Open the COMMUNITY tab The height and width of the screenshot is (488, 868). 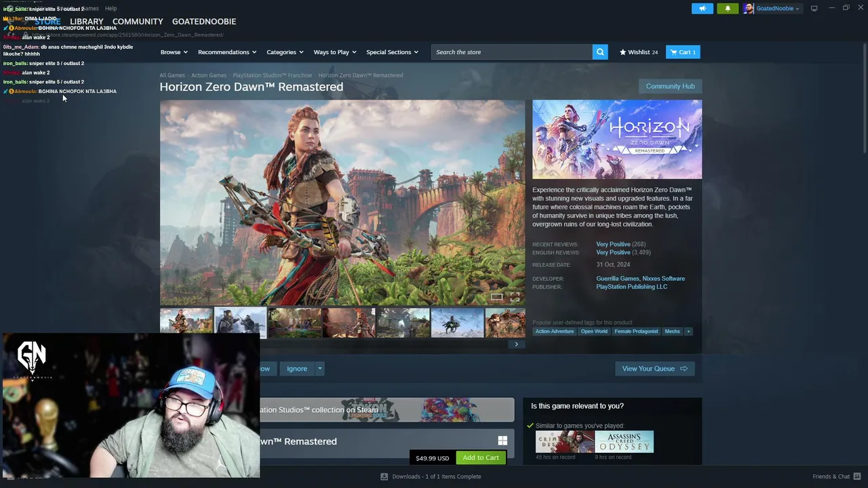pyautogui.click(x=138, y=22)
